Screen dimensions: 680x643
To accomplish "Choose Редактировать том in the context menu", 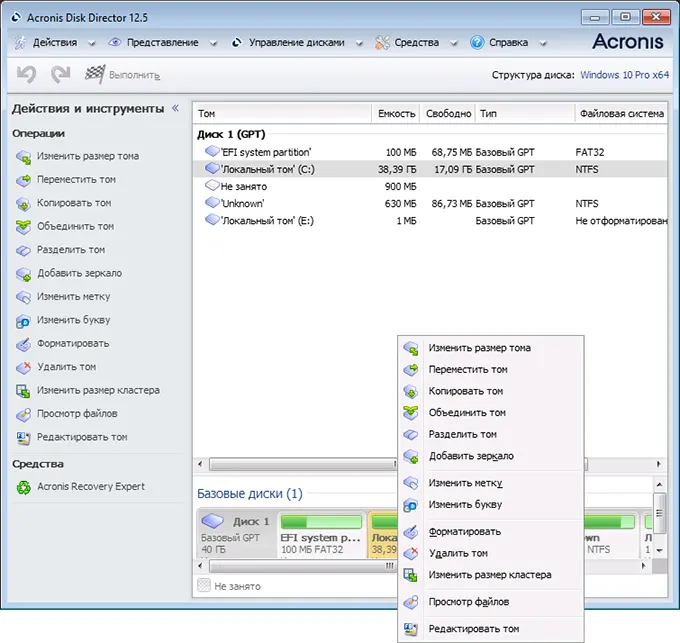I will click(x=490, y=629).
